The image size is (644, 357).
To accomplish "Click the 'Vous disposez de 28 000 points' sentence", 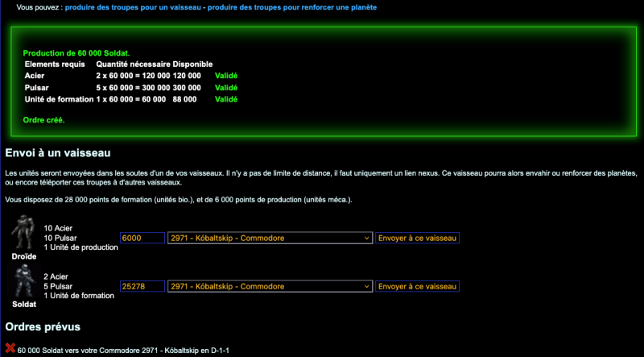I will click(179, 200).
